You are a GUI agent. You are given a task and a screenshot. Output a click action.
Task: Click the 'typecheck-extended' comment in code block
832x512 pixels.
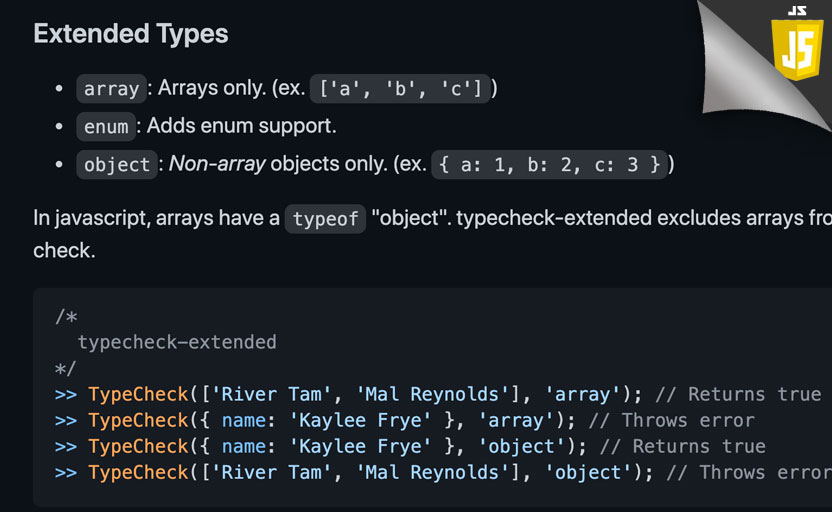point(177,342)
